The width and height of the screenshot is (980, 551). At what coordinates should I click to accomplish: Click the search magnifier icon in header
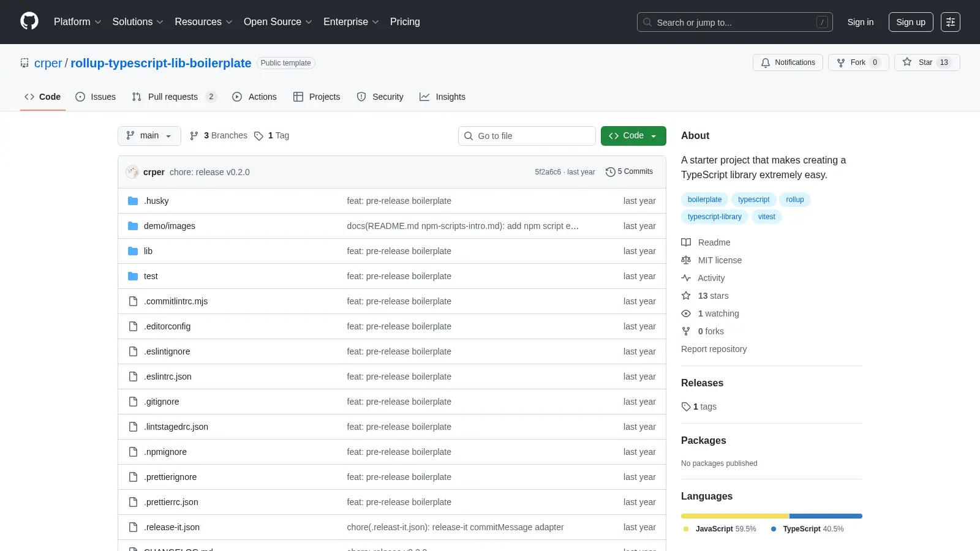[x=647, y=22]
